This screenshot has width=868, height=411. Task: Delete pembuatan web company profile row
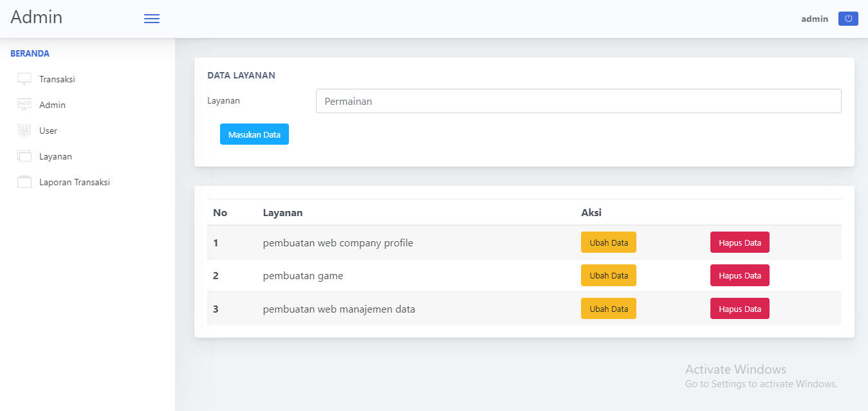click(739, 242)
